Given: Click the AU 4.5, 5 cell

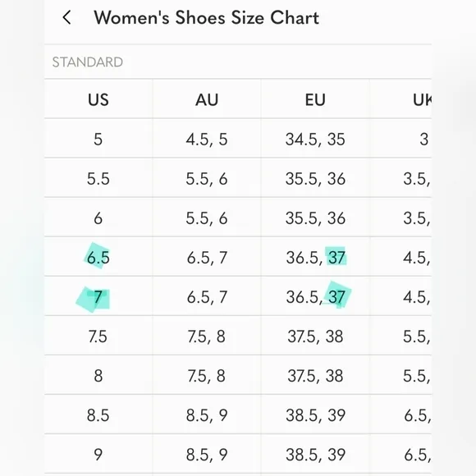Looking at the screenshot, I should tap(207, 140).
